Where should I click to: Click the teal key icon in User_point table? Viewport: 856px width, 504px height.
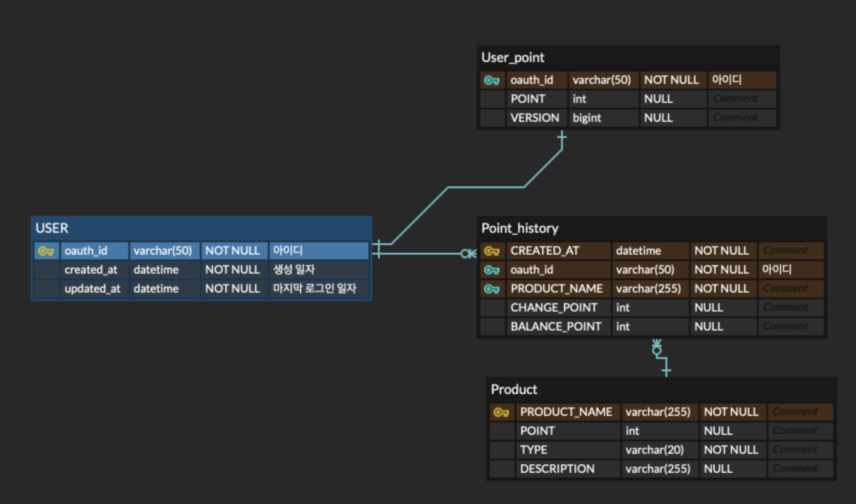(x=492, y=80)
